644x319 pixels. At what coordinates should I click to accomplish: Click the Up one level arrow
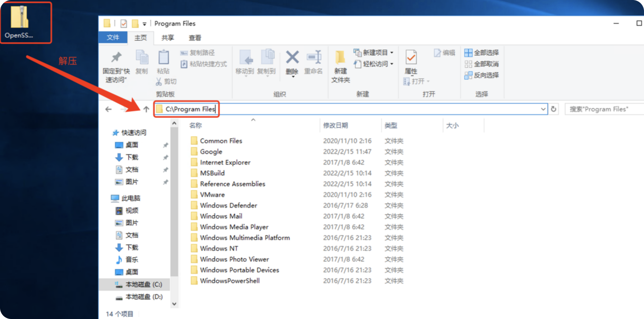tap(146, 109)
